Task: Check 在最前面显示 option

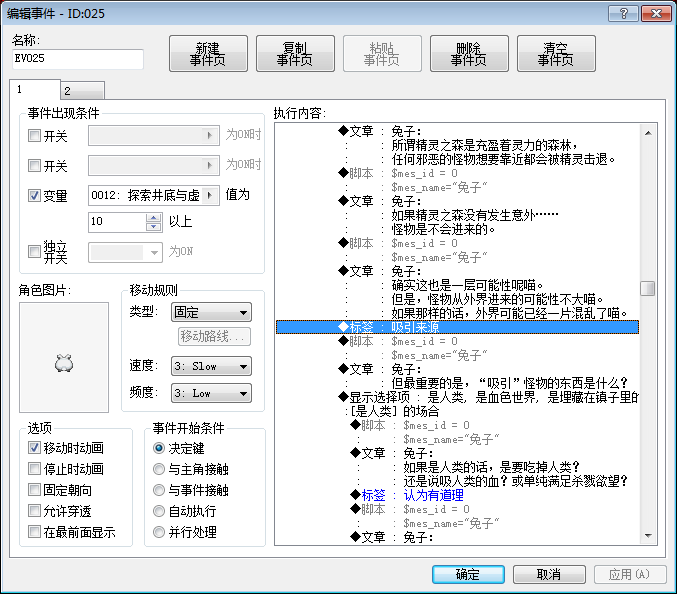Action: [34, 531]
